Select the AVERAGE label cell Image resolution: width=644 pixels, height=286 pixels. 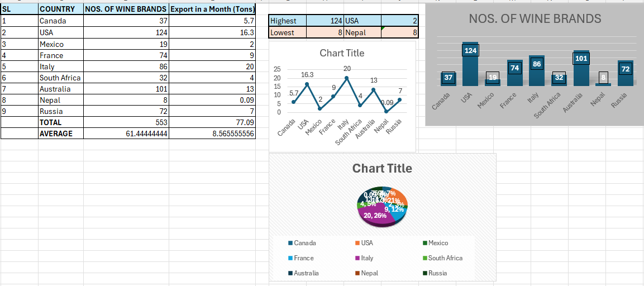[x=61, y=134]
